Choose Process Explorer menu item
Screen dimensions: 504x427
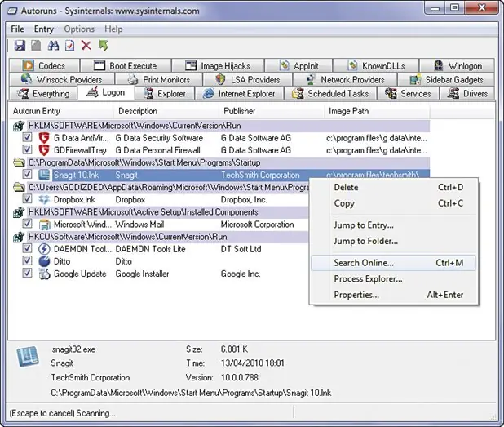point(393,279)
